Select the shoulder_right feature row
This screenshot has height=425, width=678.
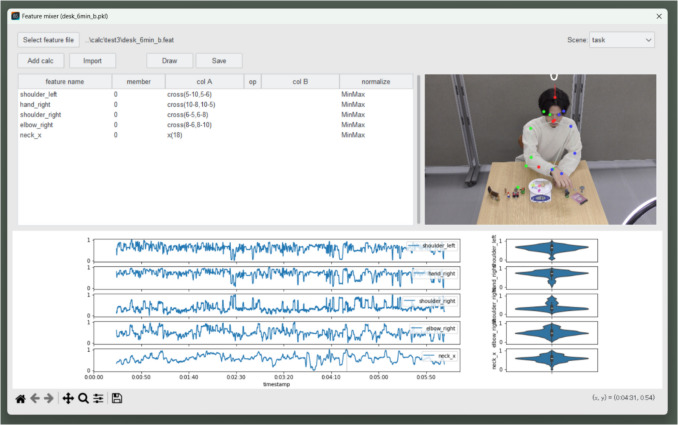pyautogui.click(x=215, y=115)
